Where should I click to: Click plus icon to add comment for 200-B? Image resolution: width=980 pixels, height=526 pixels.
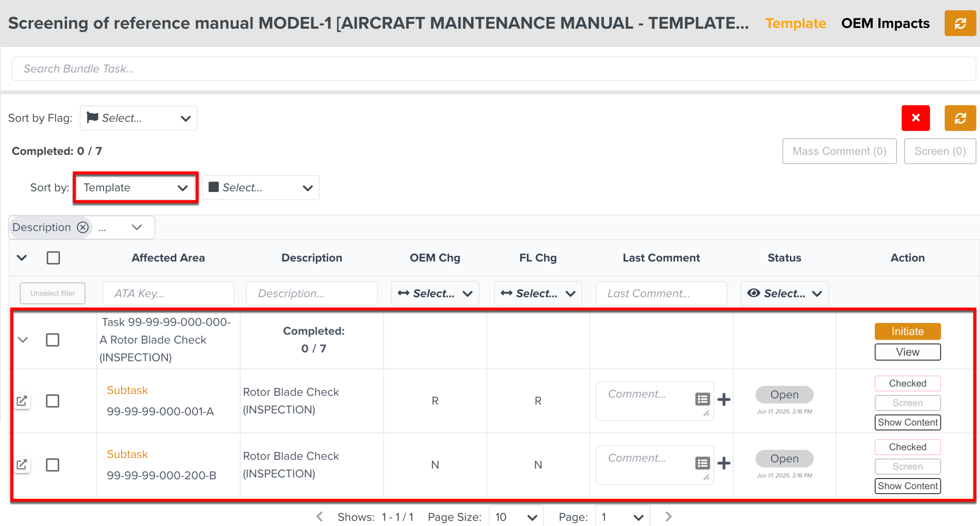724,463
